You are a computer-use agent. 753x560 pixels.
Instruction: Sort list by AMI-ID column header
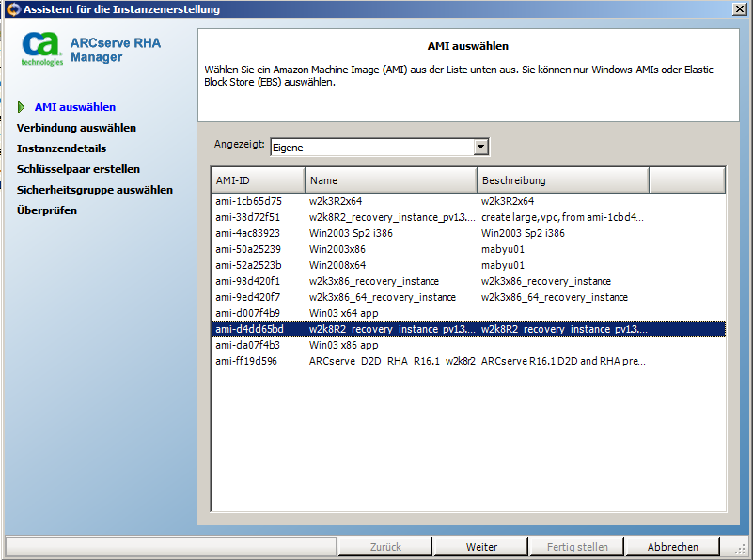click(x=258, y=180)
